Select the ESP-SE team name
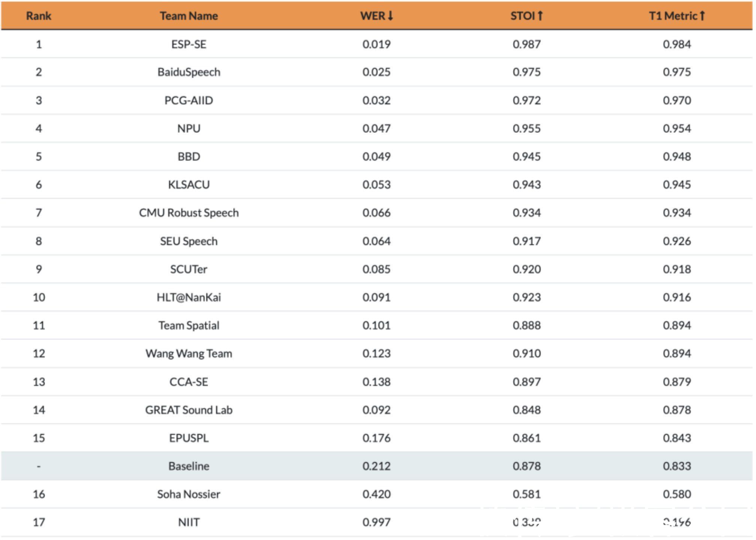 (x=189, y=44)
